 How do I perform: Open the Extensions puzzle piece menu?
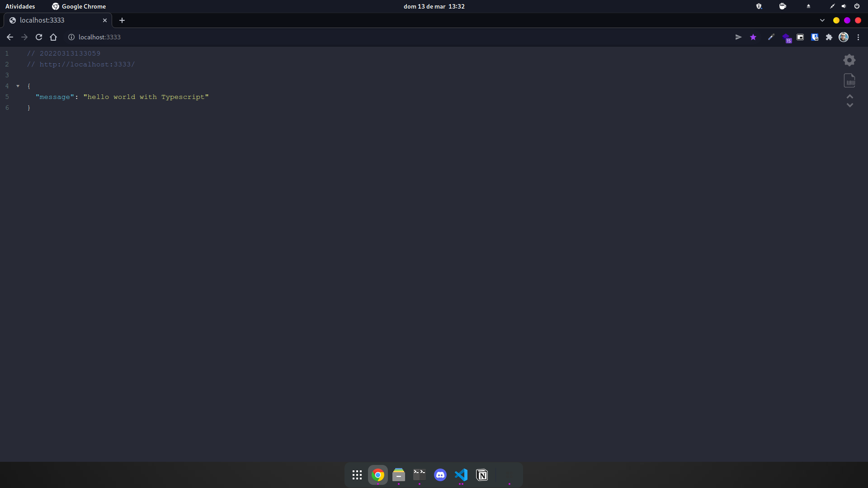click(829, 37)
